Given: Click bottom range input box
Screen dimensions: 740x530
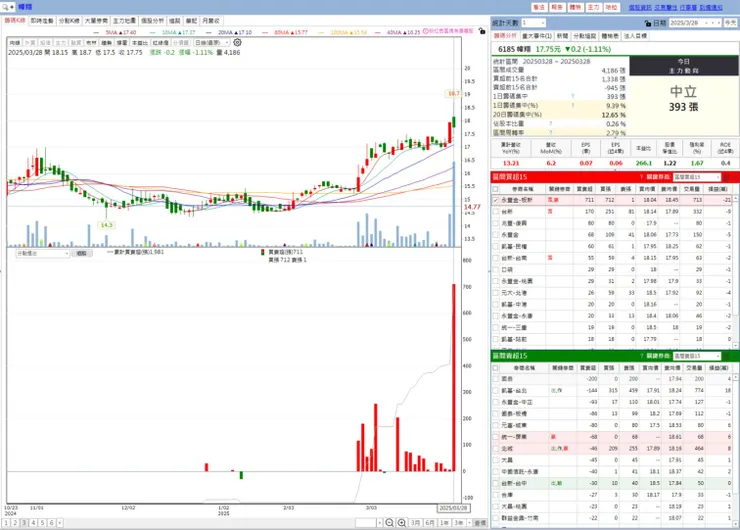Looking at the screenshot, I should [366, 522].
